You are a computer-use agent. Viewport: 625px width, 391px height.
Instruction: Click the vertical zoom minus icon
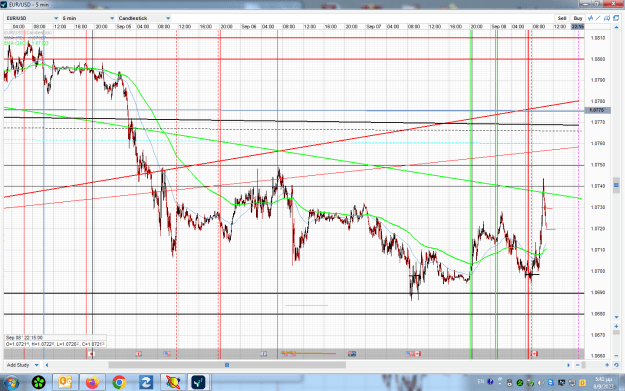[616, 355]
